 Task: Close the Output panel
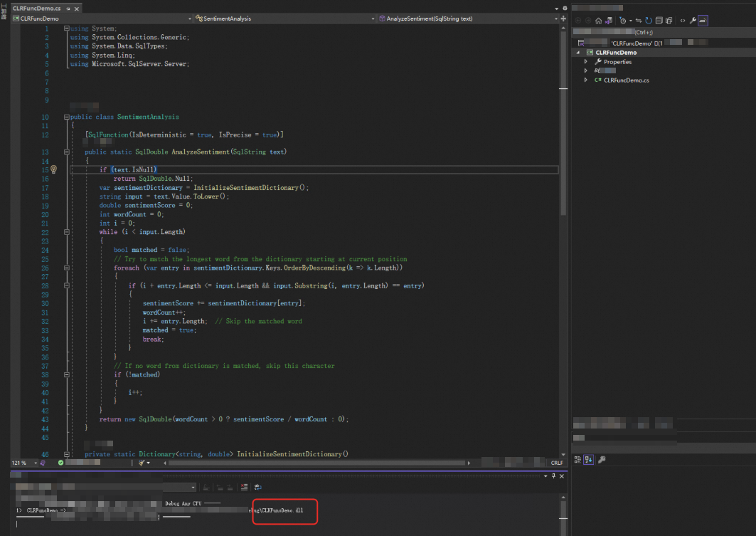562,475
